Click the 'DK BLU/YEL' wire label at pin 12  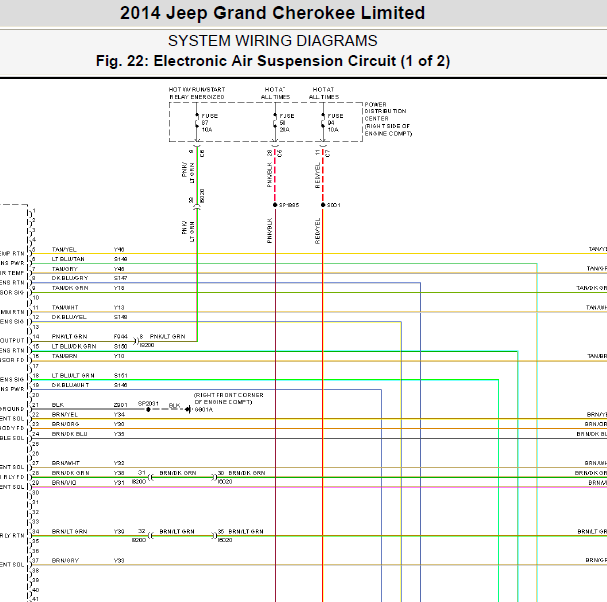(x=69, y=317)
